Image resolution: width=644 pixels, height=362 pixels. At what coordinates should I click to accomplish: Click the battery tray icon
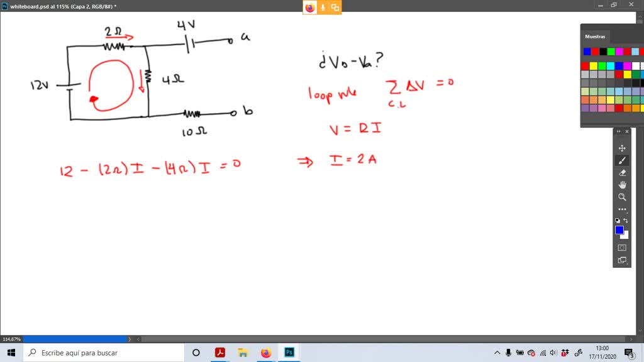519,353
